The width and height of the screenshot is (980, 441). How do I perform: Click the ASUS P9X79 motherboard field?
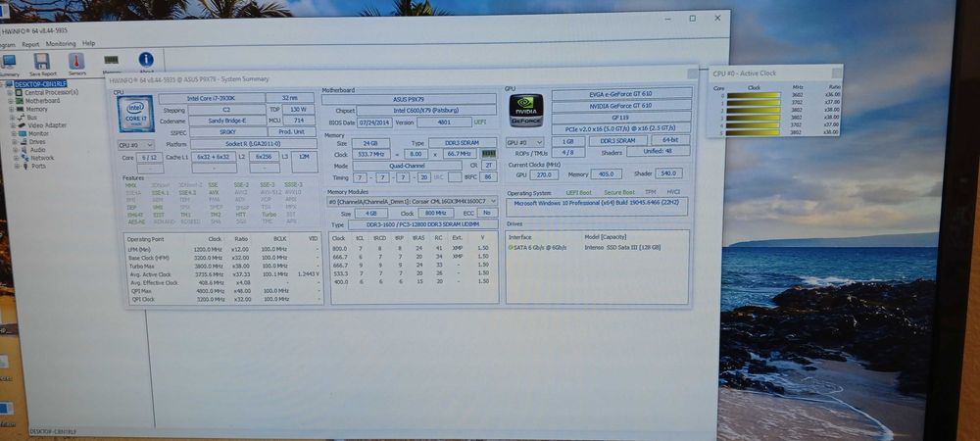[x=409, y=99]
